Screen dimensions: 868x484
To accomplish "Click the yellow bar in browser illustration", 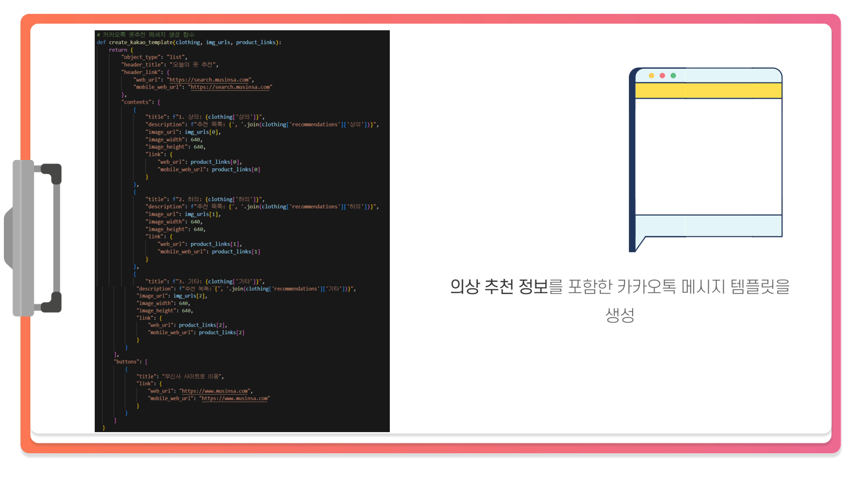I will coord(708,91).
